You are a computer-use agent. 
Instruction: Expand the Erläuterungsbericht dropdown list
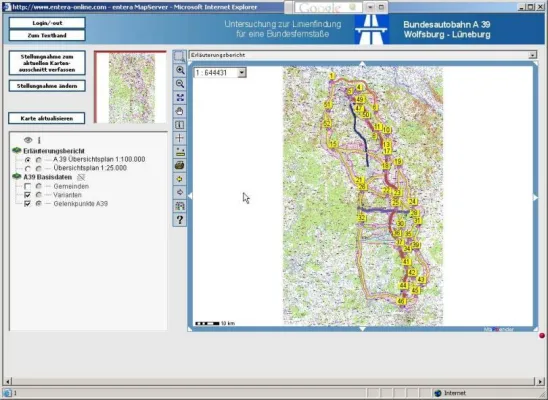(x=532, y=55)
